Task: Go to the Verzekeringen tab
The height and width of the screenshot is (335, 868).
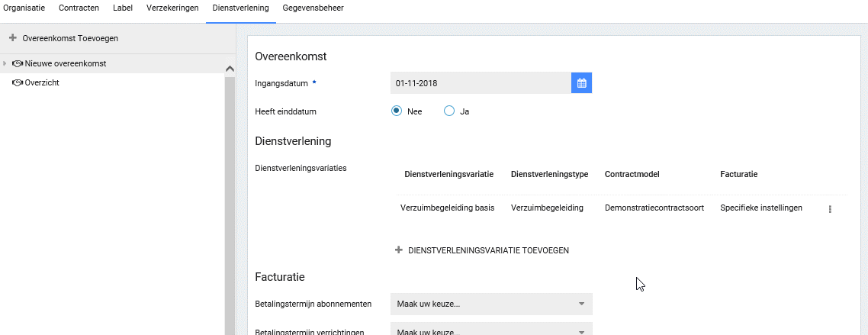Action: [172, 8]
